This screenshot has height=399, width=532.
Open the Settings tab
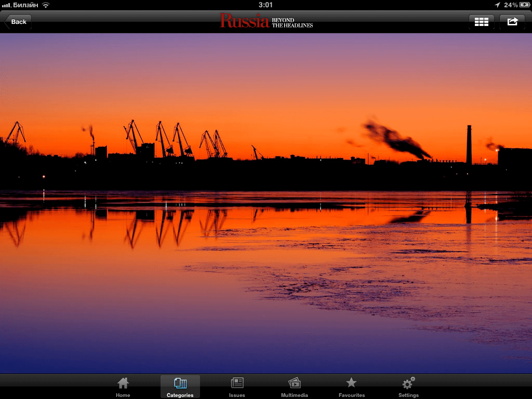coord(408,387)
